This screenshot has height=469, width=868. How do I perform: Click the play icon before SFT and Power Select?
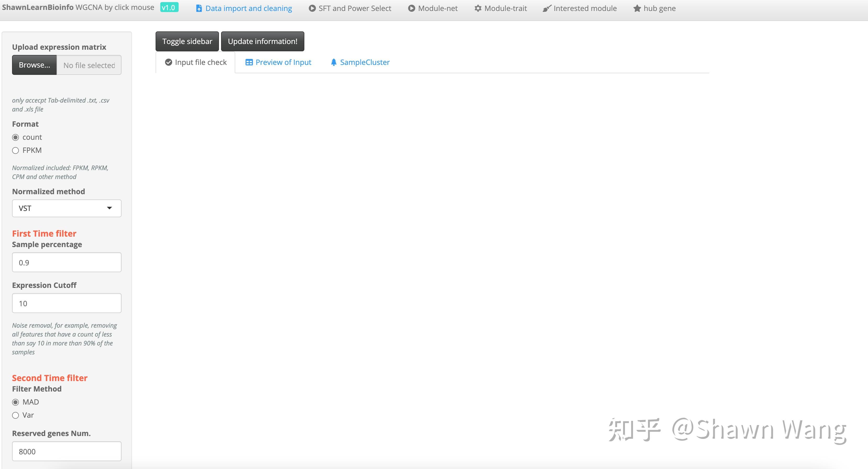click(x=312, y=8)
